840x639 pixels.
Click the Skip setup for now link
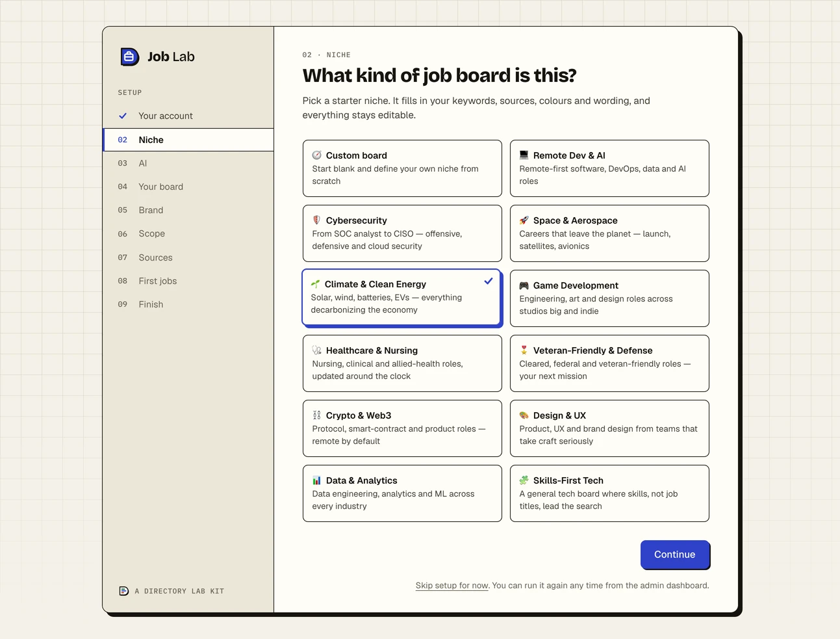pos(452,586)
